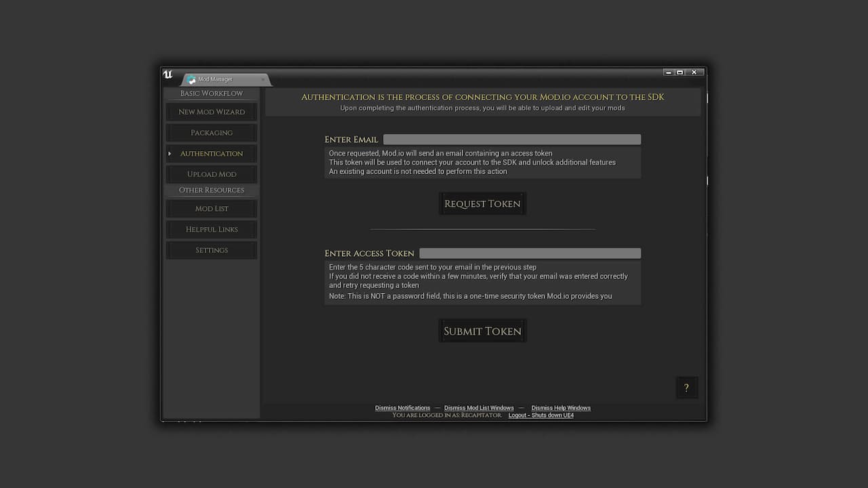Image resolution: width=868 pixels, height=488 pixels.
Task: Go to the Packaging section
Action: click(212, 133)
